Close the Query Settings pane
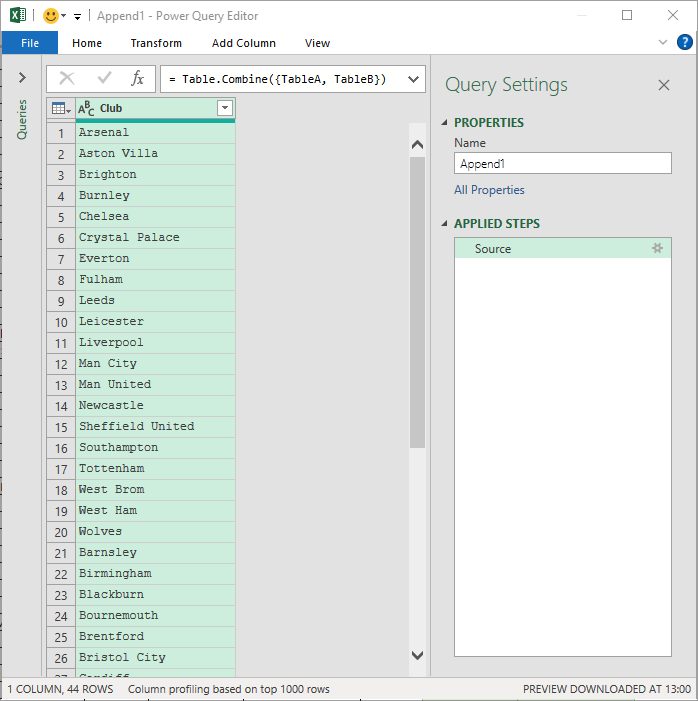Viewport: 698px width, 701px height. [x=664, y=85]
